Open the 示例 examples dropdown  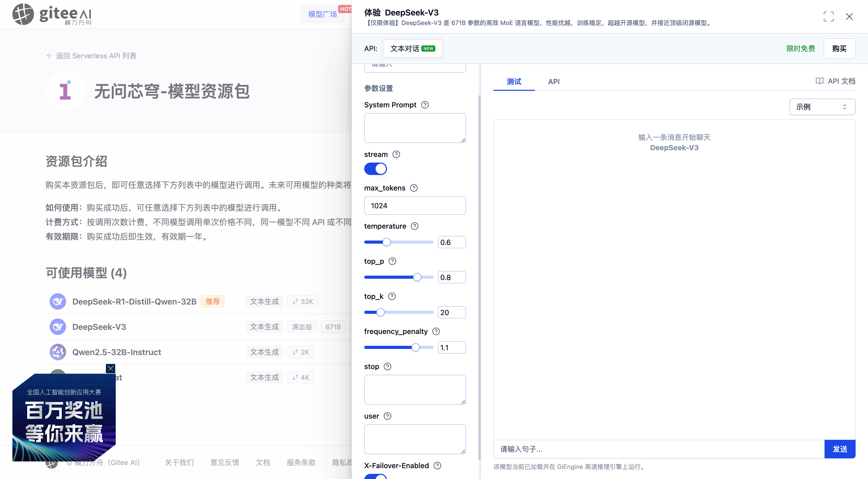click(822, 107)
